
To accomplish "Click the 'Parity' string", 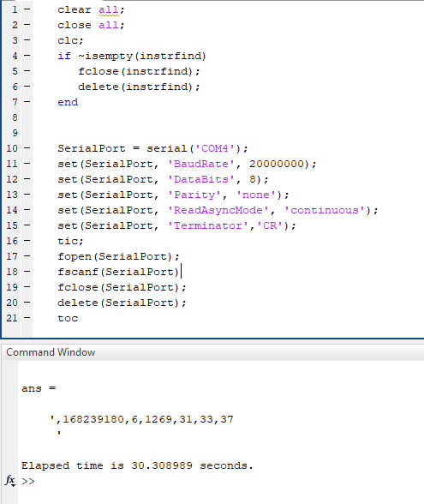I will tap(194, 195).
